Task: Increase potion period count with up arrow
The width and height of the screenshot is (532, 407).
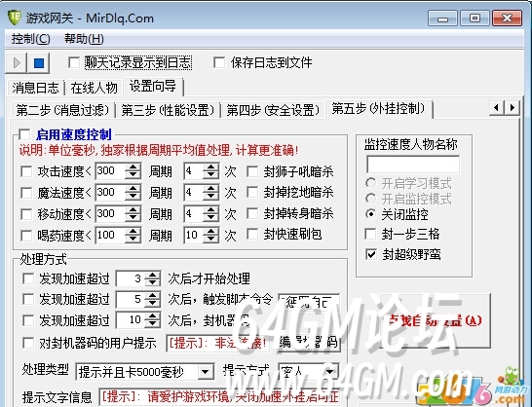Action: click(x=211, y=231)
